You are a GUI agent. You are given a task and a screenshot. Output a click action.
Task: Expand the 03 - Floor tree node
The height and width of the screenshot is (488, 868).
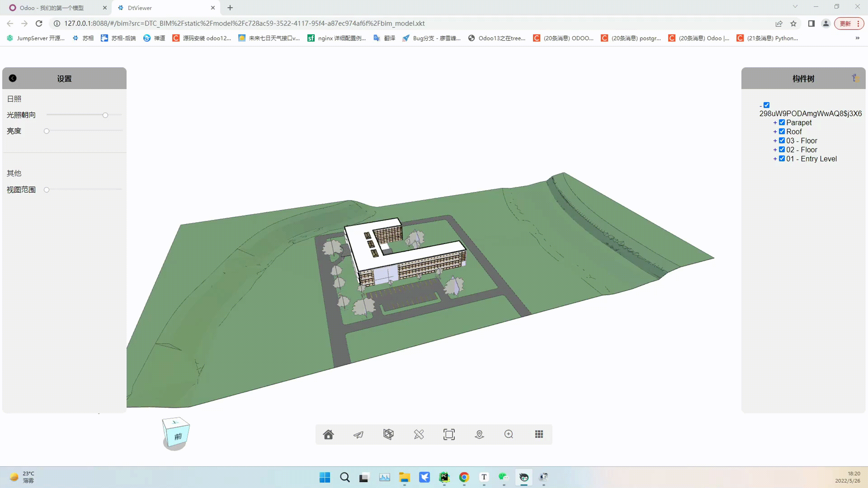775,141
